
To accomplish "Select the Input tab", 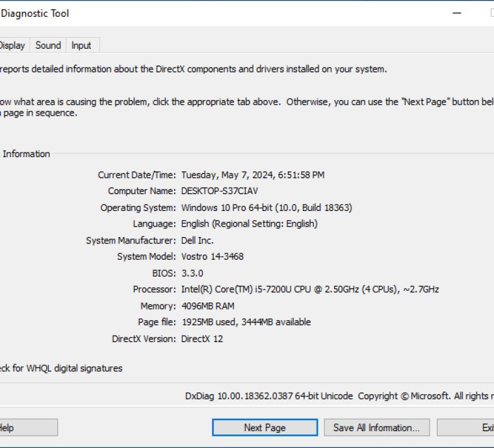I will point(81,45).
